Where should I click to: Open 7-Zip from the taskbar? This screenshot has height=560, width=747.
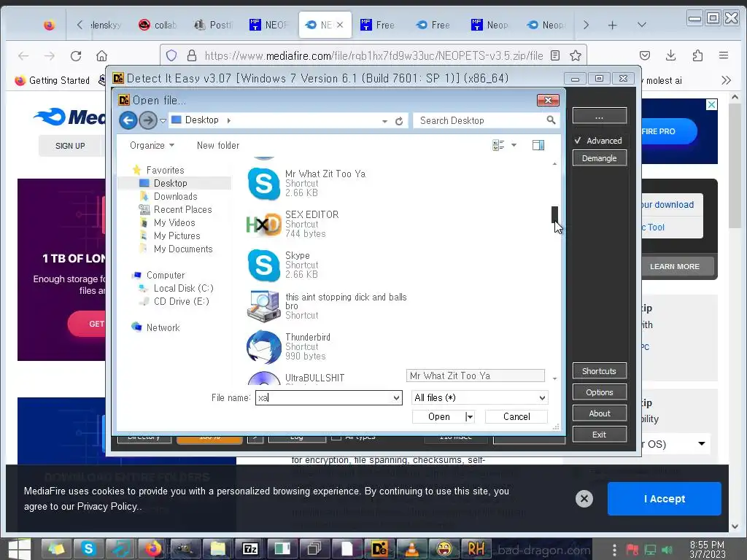[251, 549]
